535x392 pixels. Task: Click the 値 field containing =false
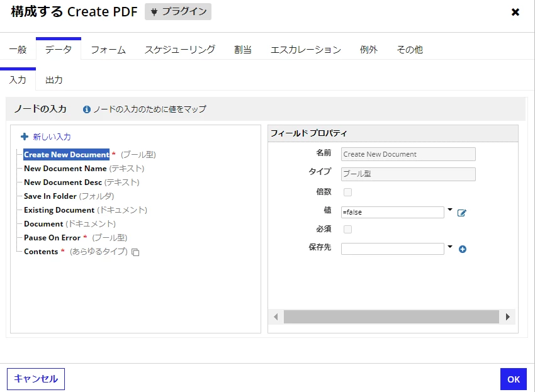point(392,212)
